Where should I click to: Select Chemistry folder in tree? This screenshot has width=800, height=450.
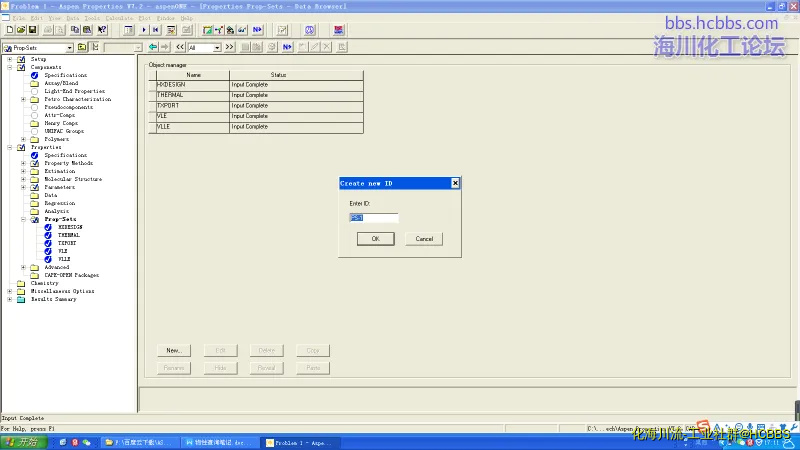(44, 283)
